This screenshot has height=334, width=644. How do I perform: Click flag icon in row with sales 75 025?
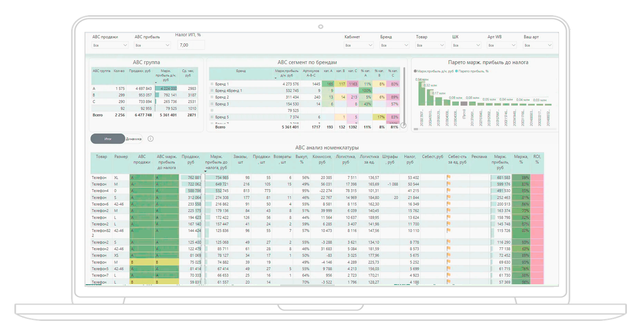pos(449,262)
